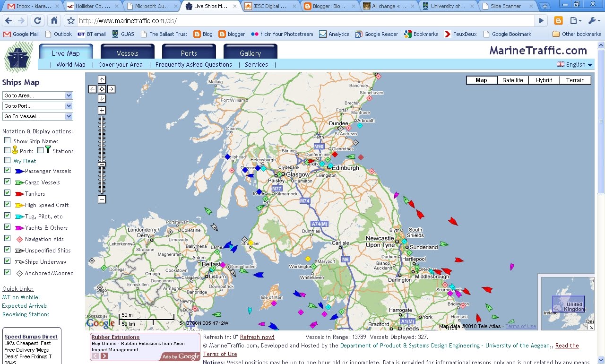Switch to the JISC Digital browser tab

[x=271, y=6]
